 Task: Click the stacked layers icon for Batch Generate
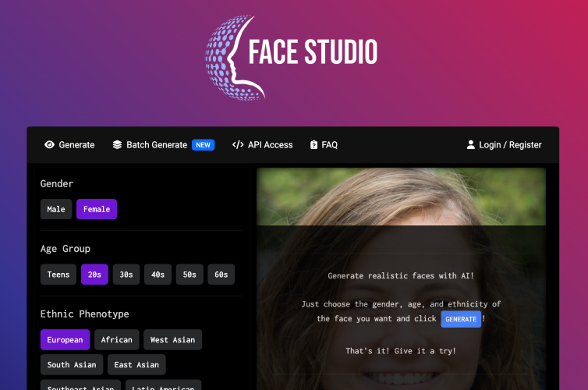point(118,145)
